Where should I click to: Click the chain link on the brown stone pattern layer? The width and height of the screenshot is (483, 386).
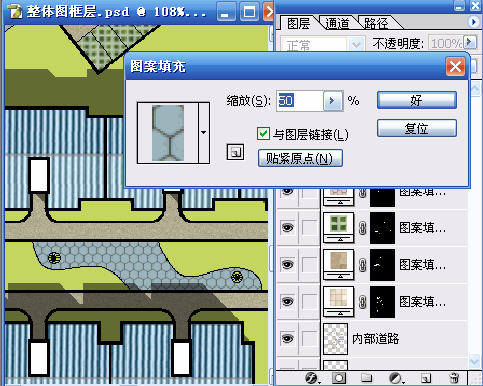point(362,265)
